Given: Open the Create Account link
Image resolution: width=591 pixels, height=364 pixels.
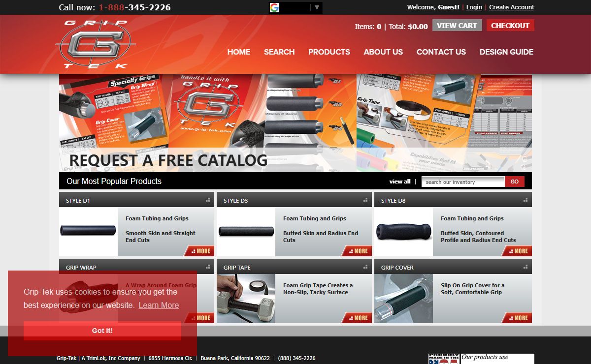Looking at the screenshot, I should [512, 7].
